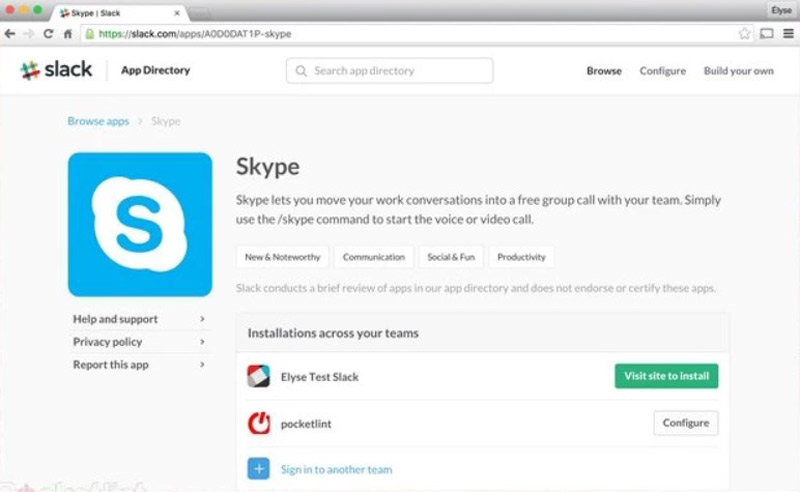Expand the Help and support chevron

pos(202,319)
